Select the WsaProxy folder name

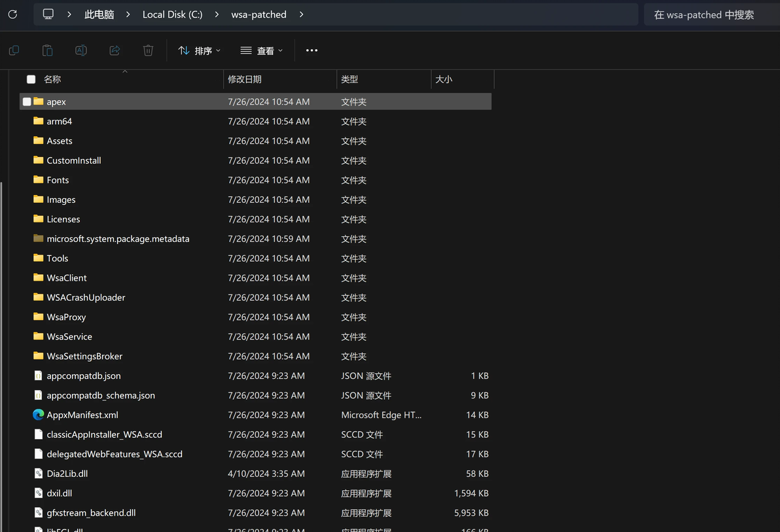pyautogui.click(x=66, y=317)
